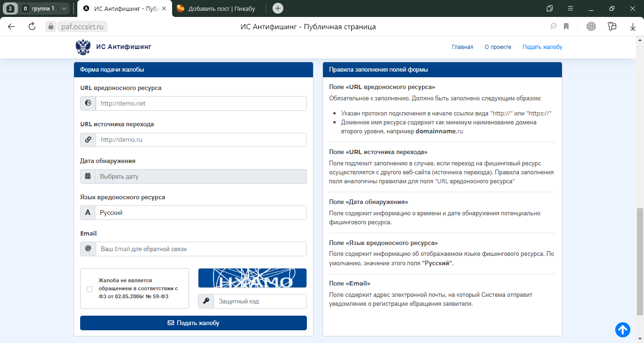Click the chain link icon beside source URL
The image size is (644, 343).
(88, 140)
